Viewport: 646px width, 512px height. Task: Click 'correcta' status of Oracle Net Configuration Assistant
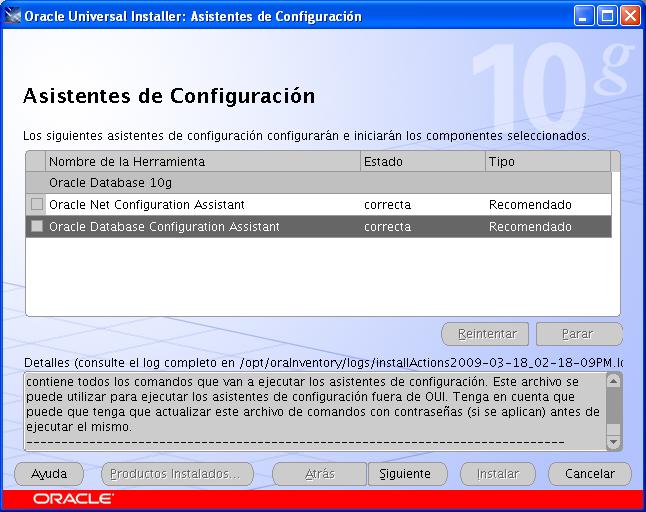387,205
